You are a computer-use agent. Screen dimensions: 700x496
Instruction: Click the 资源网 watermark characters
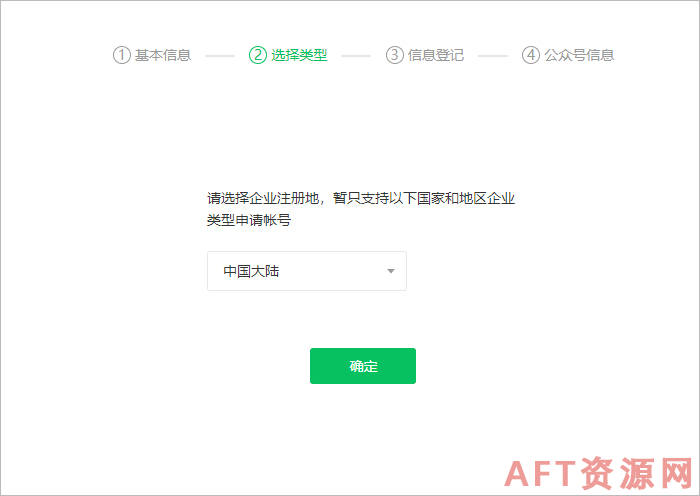pos(637,473)
